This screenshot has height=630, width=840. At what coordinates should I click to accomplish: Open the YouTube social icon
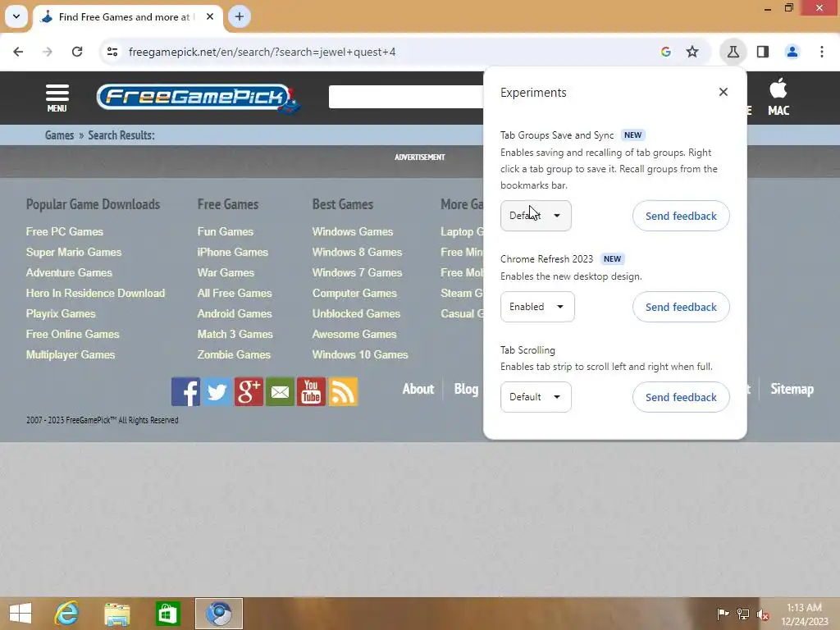[x=311, y=391]
